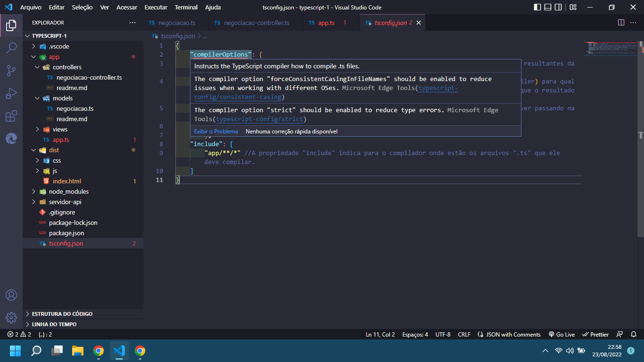
Task: Open negociacao-controller.ts in explorer
Action: (x=83, y=77)
